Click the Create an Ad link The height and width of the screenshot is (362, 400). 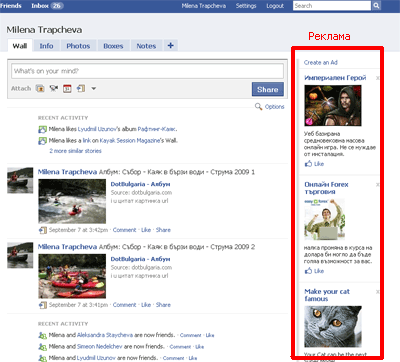321,62
